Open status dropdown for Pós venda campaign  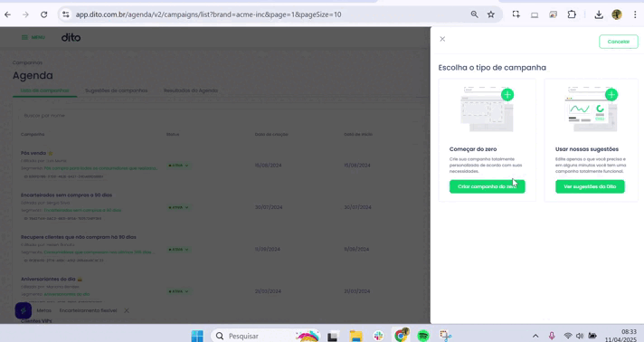coord(178,166)
